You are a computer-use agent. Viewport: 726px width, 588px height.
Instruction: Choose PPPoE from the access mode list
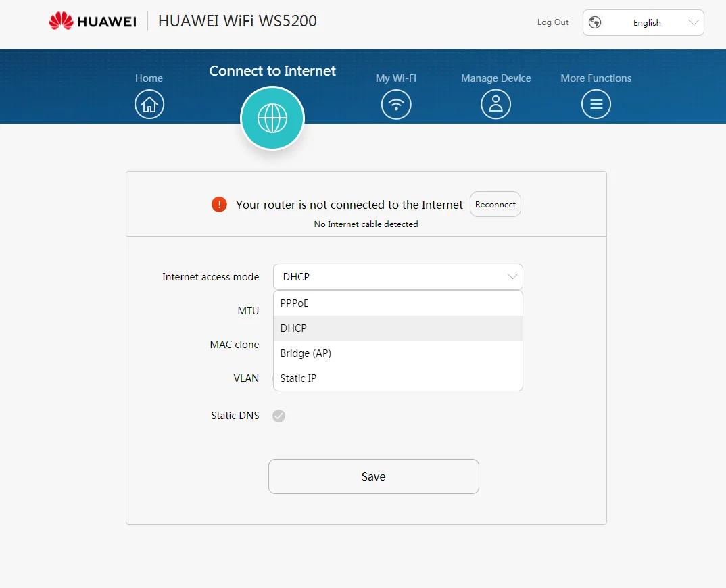click(x=397, y=303)
